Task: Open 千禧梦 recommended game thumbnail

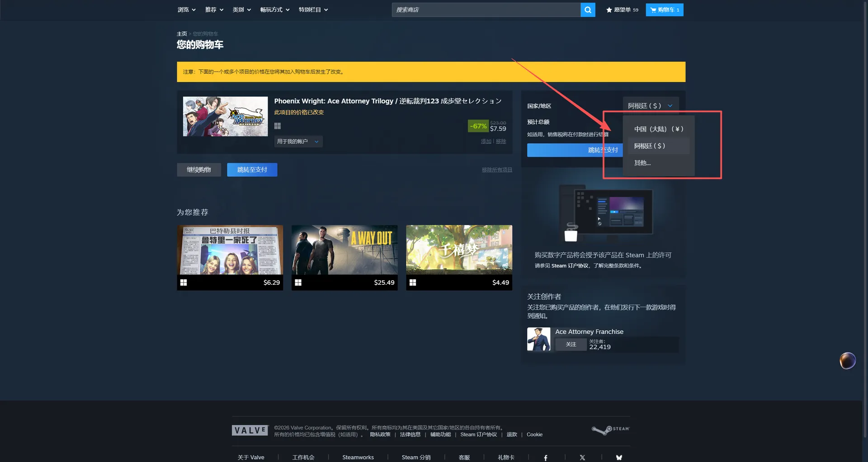Action: click(459, 250)
